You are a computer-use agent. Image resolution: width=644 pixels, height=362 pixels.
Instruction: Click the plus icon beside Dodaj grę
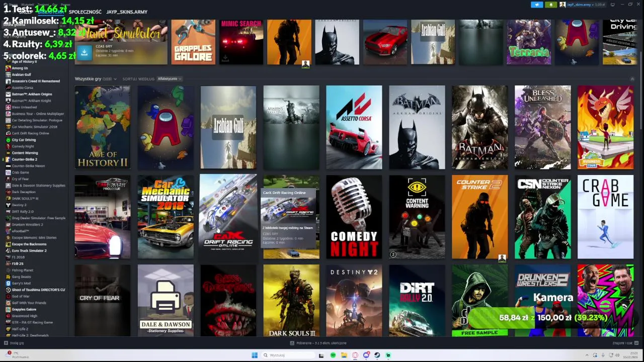(x=6, y=343)
